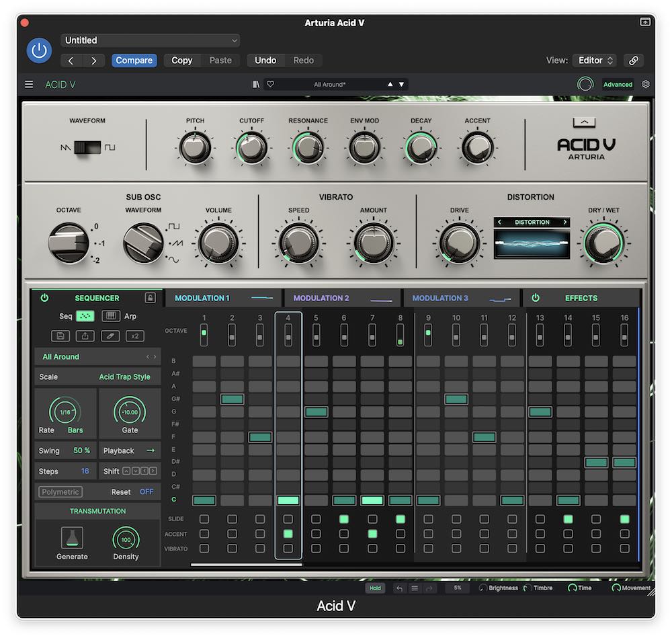Open the settings gear icon
This screenshot has width=672, height=638.
pyautogui.click(x=645, y=85)
